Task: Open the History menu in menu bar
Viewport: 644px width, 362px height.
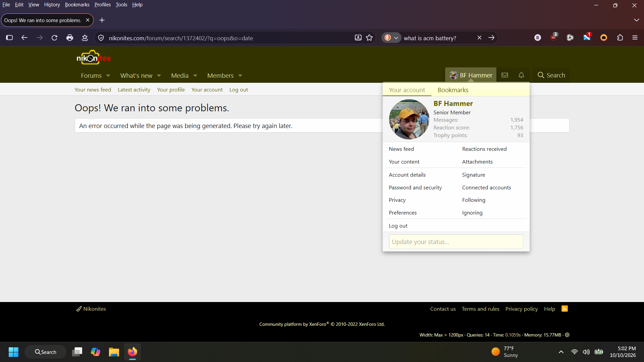Action: [x=52, y=5]
